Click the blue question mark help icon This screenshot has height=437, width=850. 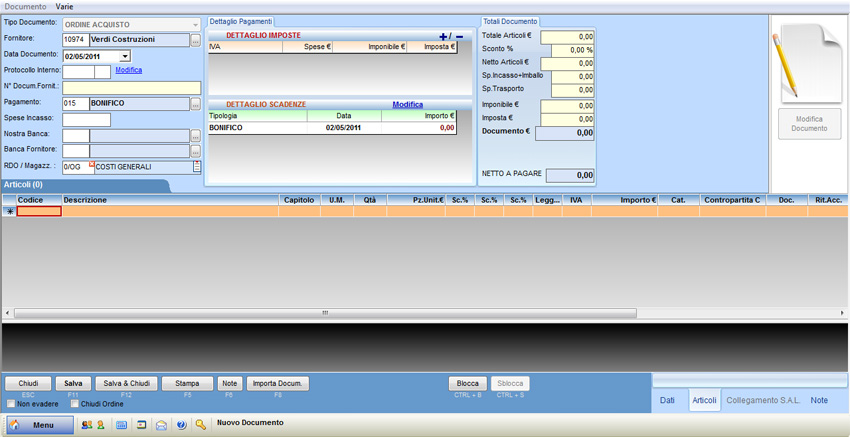pos(181,425)
